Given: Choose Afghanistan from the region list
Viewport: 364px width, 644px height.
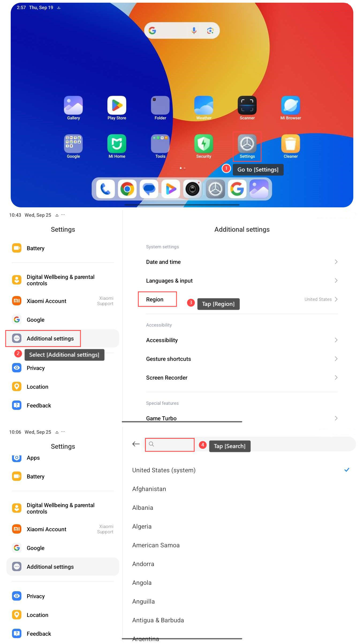Looking at the screenshot, I should [149, 489].
